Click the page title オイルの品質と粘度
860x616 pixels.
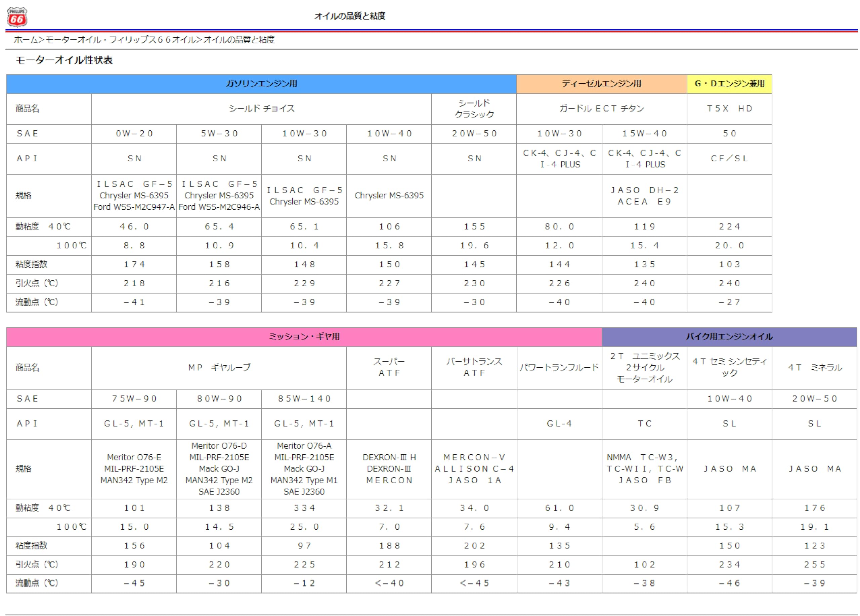(x=350, y=16)
